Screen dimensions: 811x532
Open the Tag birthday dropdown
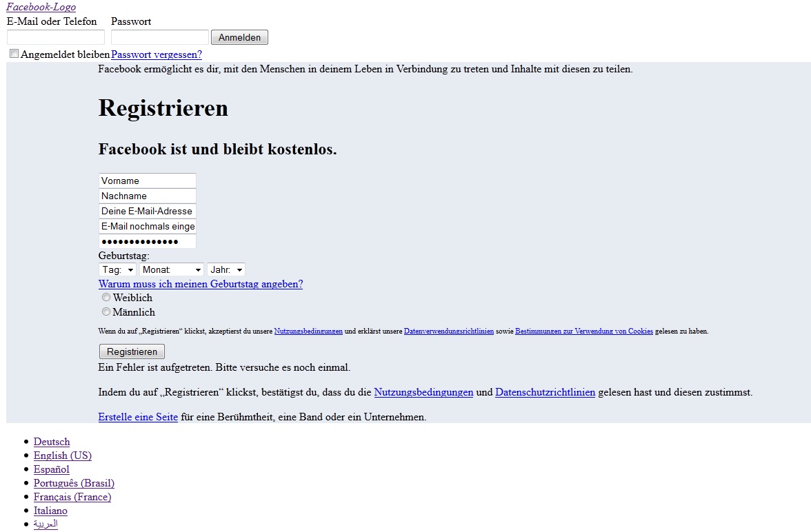coord(117,269)
